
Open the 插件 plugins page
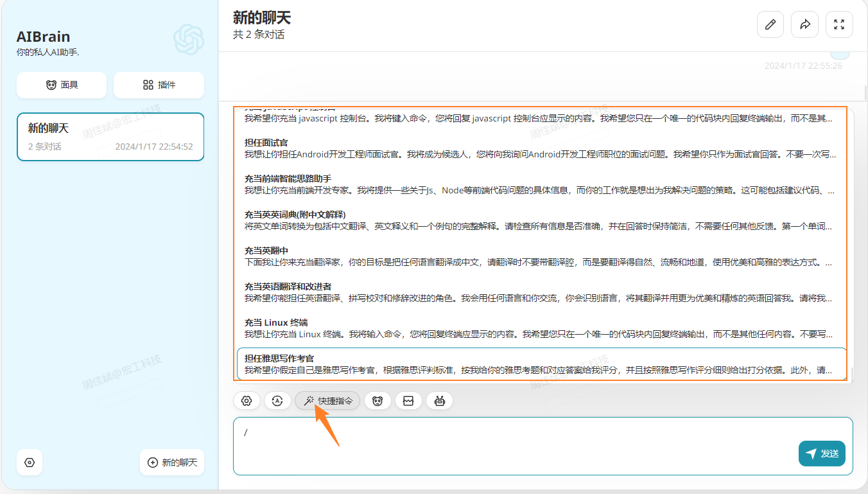(159, 85)
